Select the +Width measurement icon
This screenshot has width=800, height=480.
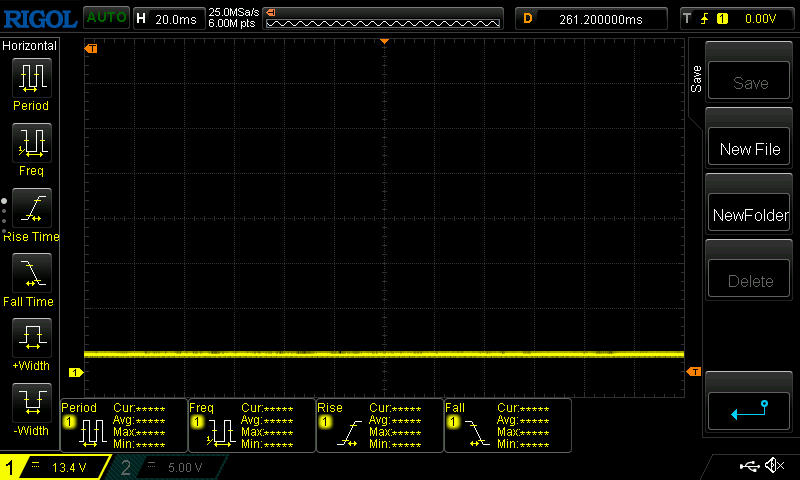pyautogui.click(x=30, y=339)
